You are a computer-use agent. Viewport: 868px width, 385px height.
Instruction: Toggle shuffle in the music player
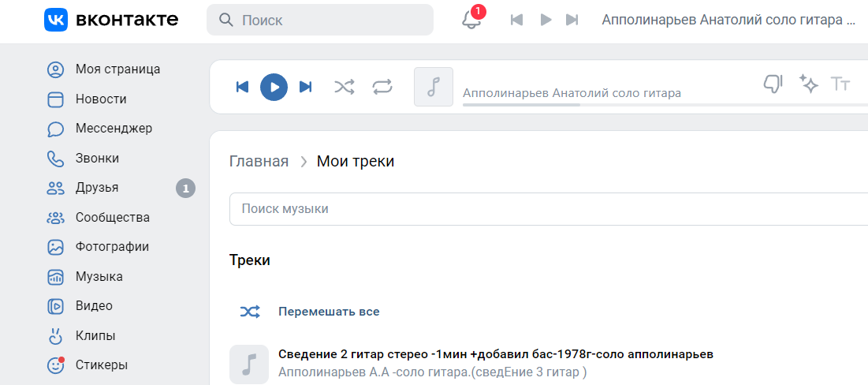point(345,87)
